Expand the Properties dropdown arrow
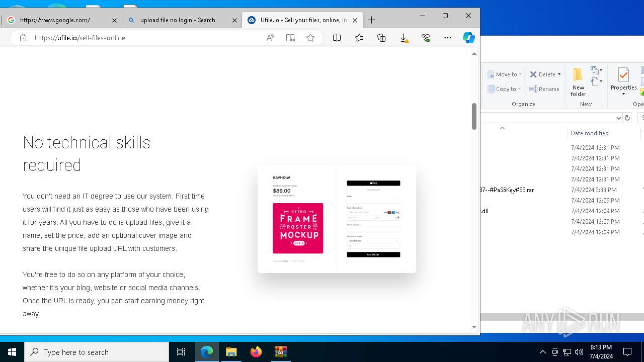Image resolution: width=644 pixels, height=362 pixels. [x=623, y=94]
